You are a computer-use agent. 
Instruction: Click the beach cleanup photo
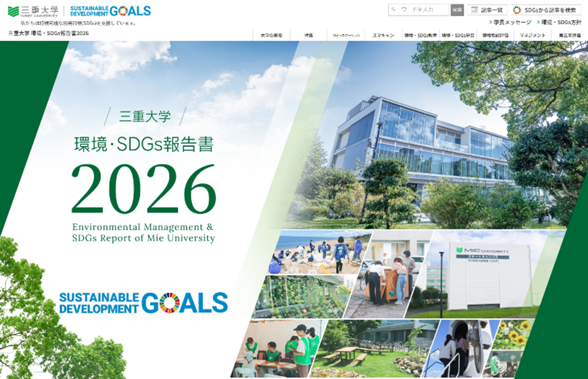pos(320,253)
